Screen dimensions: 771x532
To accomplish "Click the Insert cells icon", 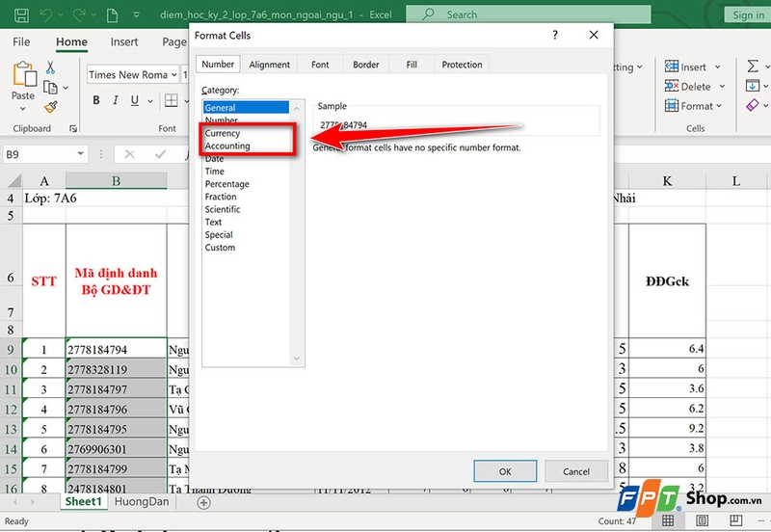I will (x=671, y=66).
